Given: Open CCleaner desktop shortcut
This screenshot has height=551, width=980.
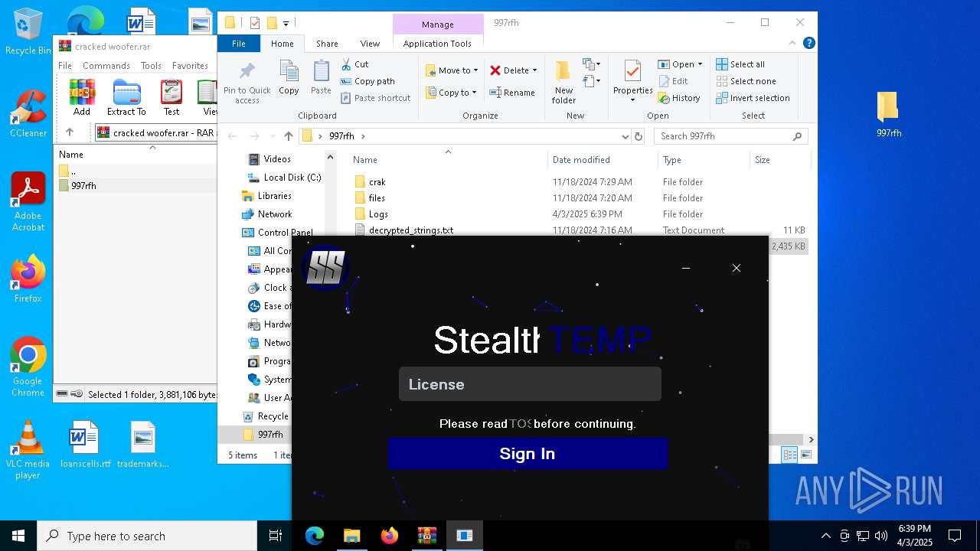Looking at the screenshot, I should [28, 113].
